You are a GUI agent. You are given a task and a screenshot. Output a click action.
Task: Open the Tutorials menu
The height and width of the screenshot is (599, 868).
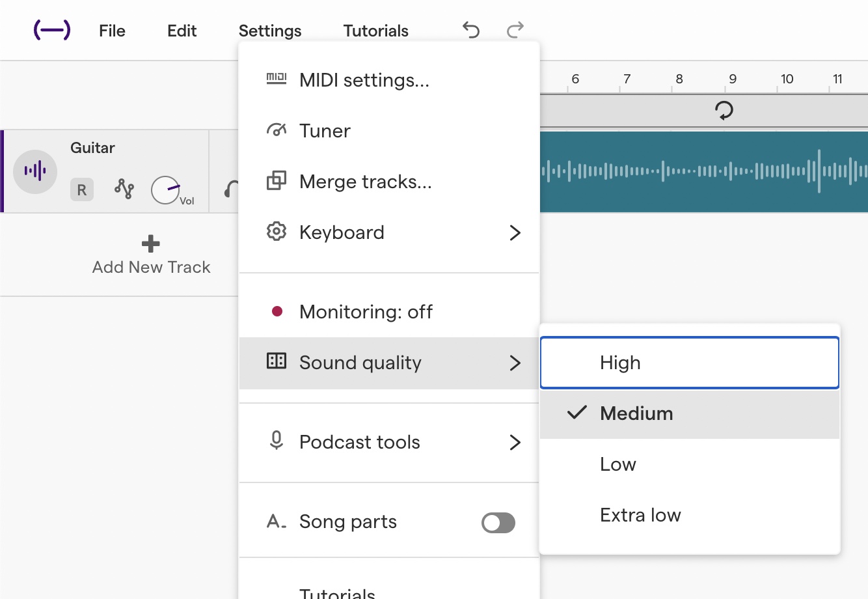pyautogui.click(x=375, y=30)
